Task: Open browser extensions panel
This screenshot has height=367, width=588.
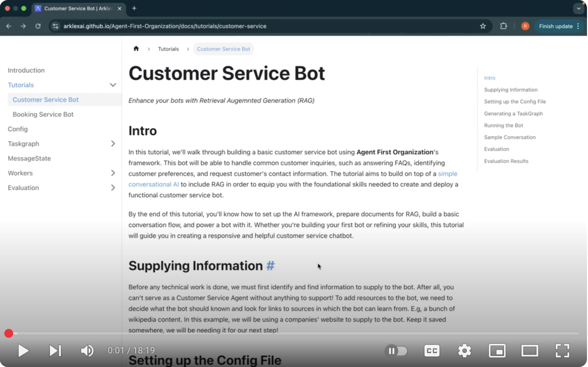Action: tap(503, 26)
